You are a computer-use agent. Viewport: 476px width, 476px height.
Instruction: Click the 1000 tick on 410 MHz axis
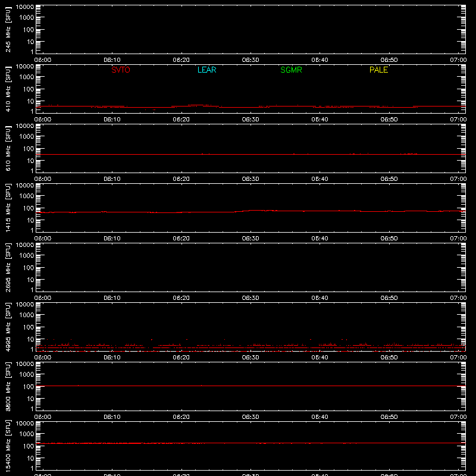pos(27,77)
